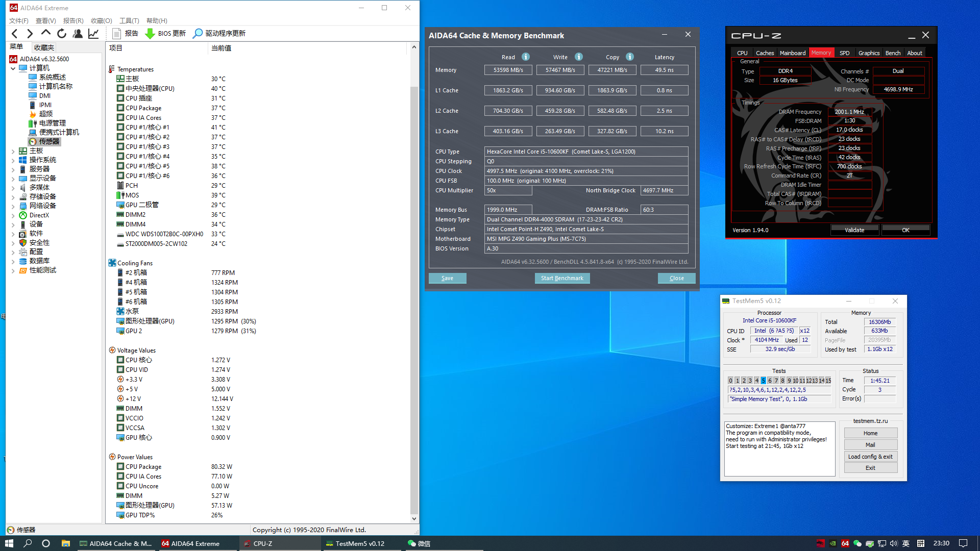Open the 工具(T) menu
This screenshot has height=551, width=980.
129,21
